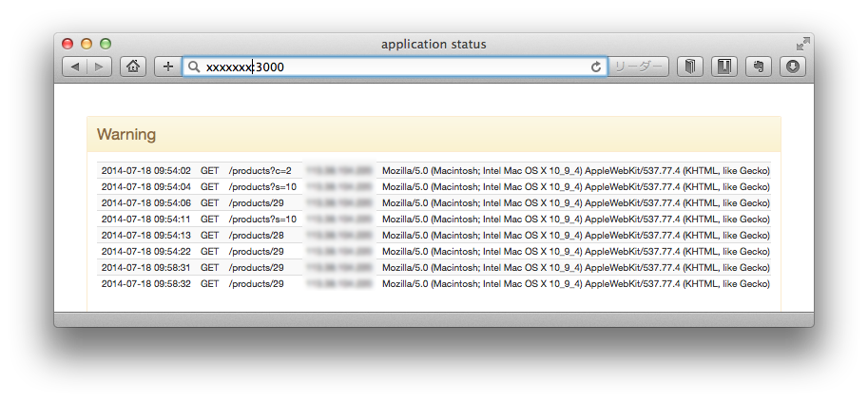The image size is (868, 402).
Task: Click the Warning panel heading
Action: coord(126,135)
